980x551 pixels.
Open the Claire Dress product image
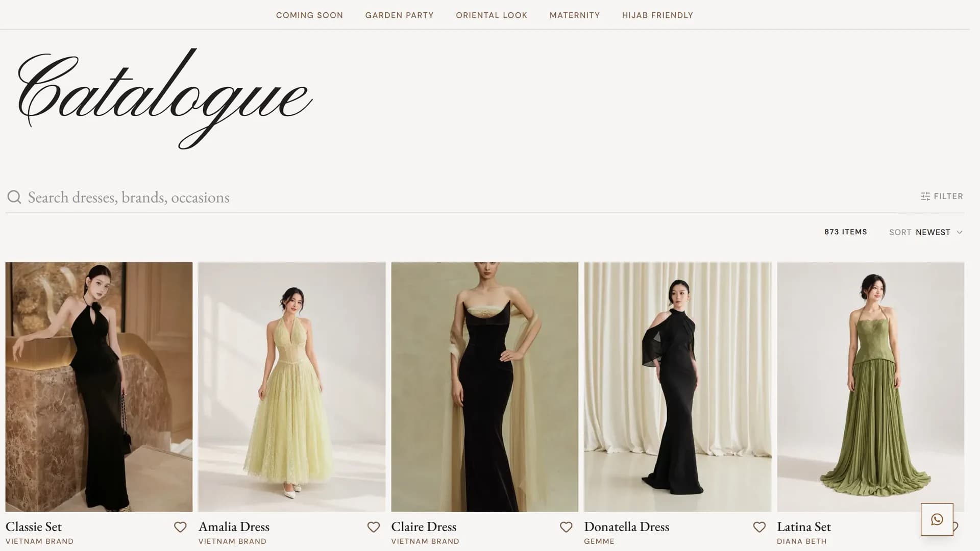click(x=485, y=387)
